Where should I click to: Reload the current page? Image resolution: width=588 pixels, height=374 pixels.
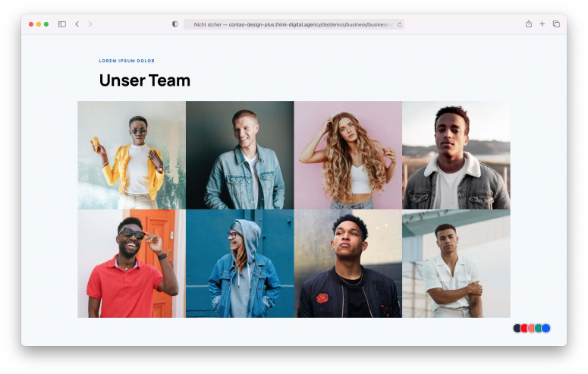(x=399, y=24)
